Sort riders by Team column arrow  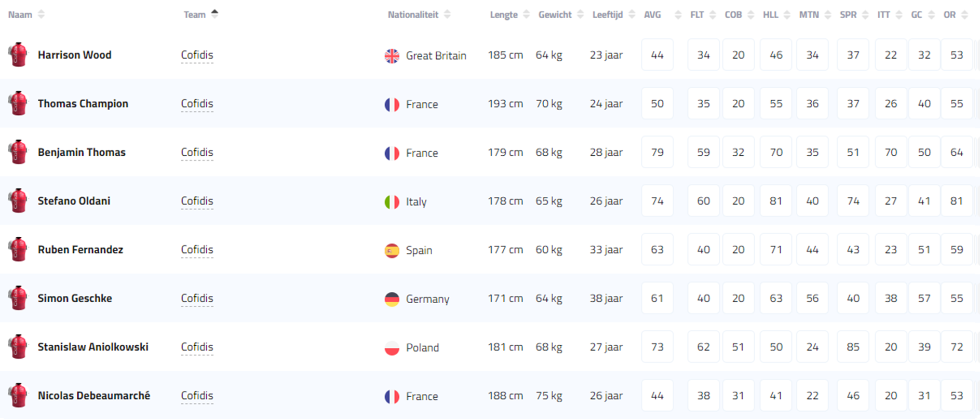point(214,14)
